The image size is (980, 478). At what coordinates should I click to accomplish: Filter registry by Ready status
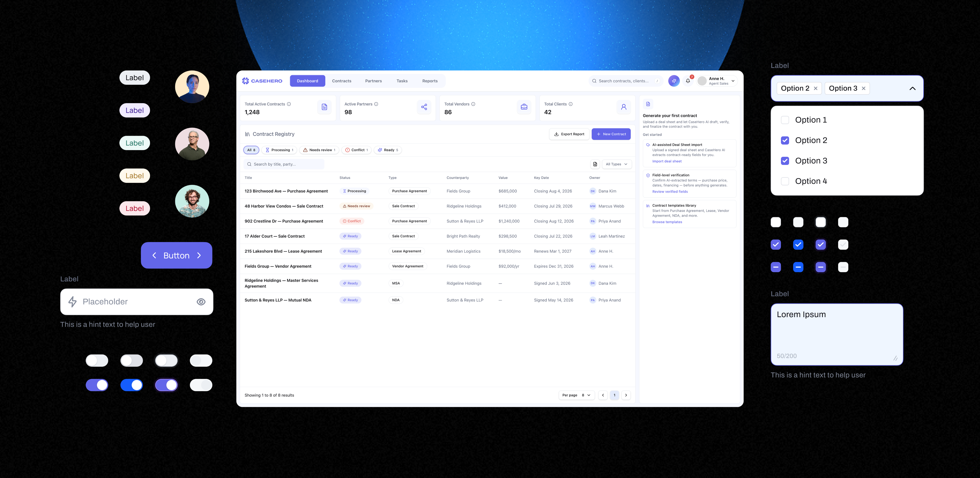click(388, 150)
